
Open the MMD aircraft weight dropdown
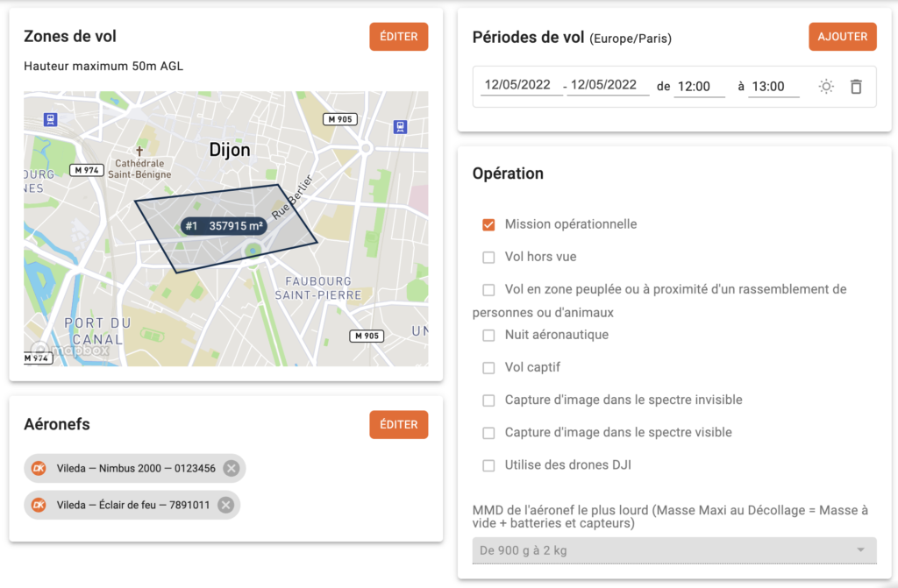[x=673, y=550]
